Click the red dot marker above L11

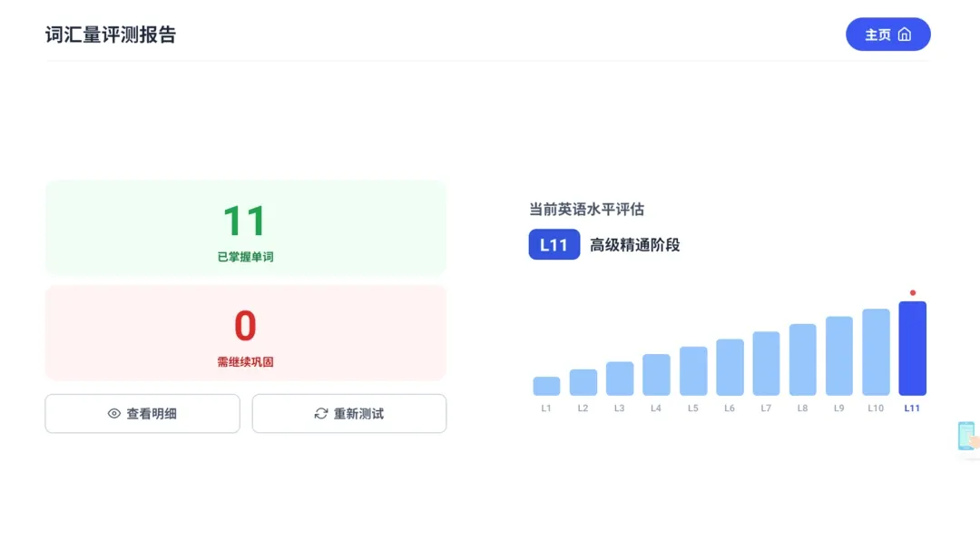pos(913,292)
